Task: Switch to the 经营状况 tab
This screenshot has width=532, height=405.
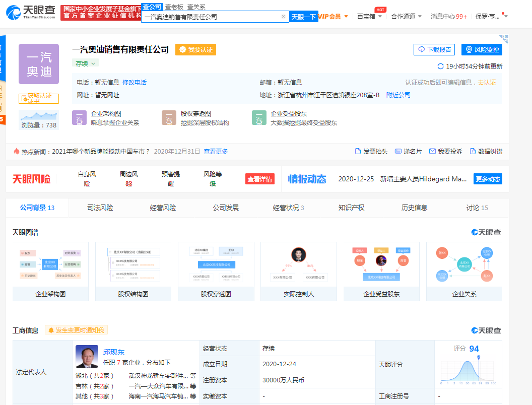Action: [288, 208]
